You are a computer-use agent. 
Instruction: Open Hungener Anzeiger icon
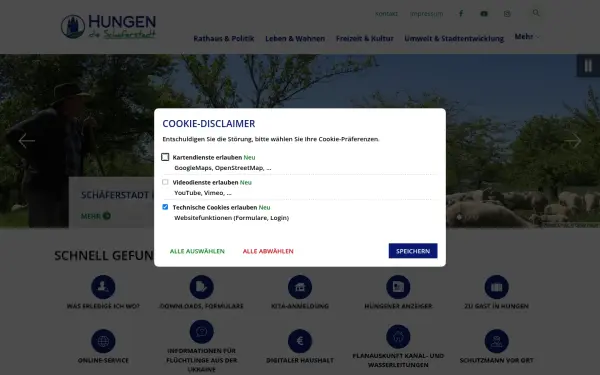[398, 287]
